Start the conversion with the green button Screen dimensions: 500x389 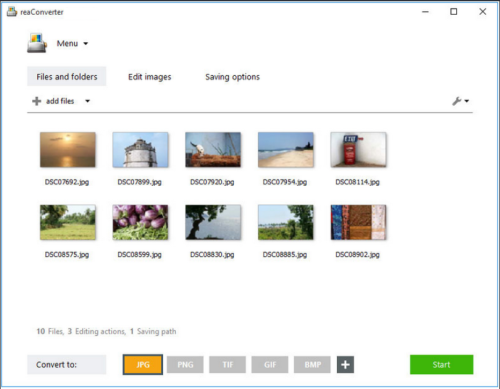coord(441,364)
